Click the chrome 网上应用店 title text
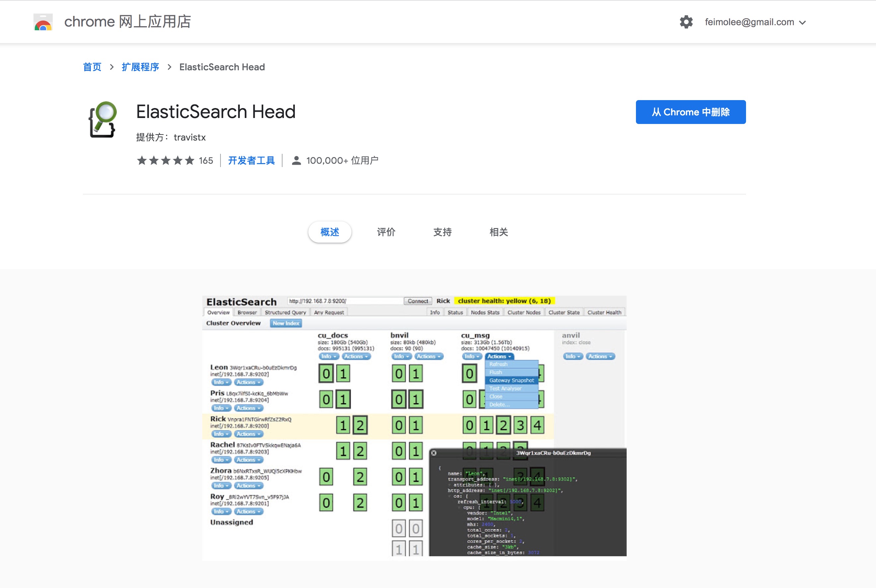Screen dimensions: 876x588 (128, 22)
